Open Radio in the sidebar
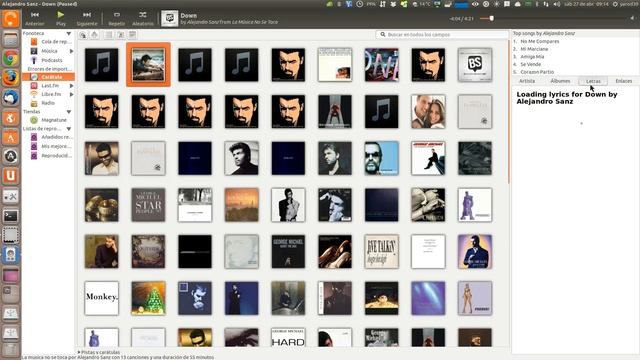The height and width of the screenshot is (360, 640). coord(48,103)
